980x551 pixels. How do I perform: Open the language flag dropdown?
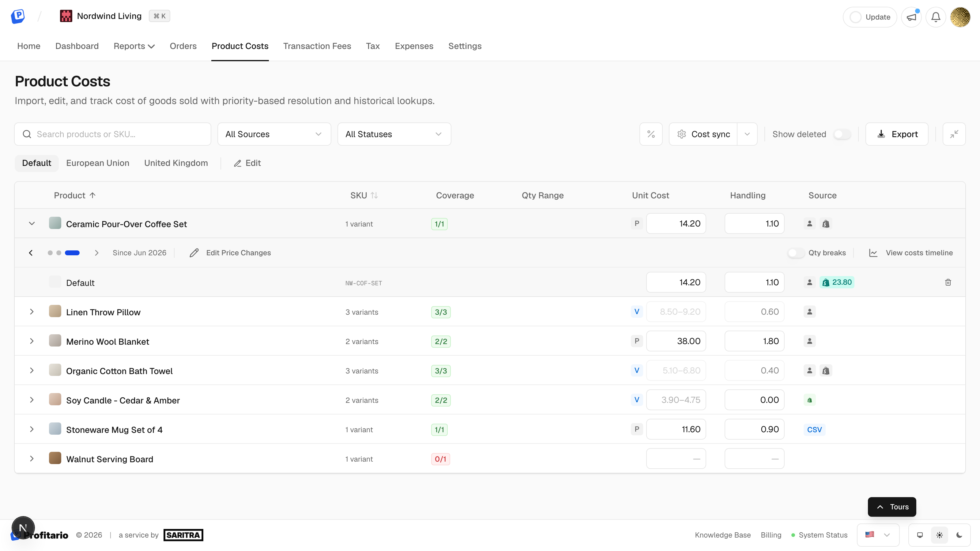pos(878,535)
